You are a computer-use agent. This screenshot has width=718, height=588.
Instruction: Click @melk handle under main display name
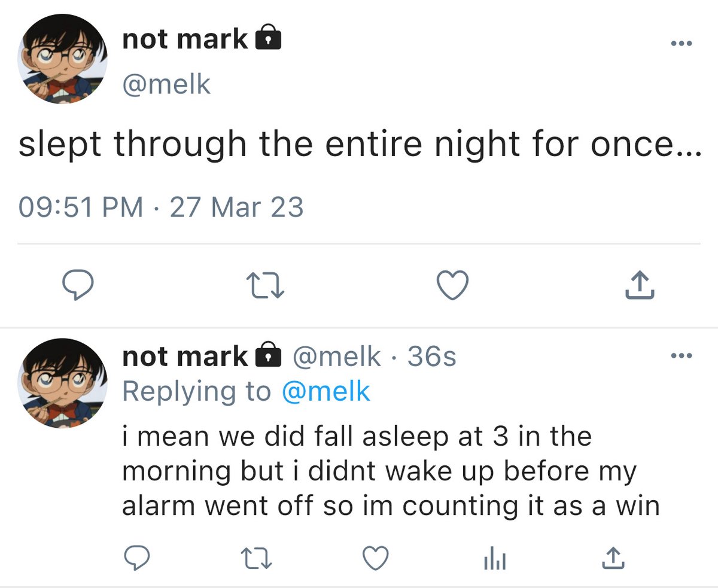tap(166, 84)
